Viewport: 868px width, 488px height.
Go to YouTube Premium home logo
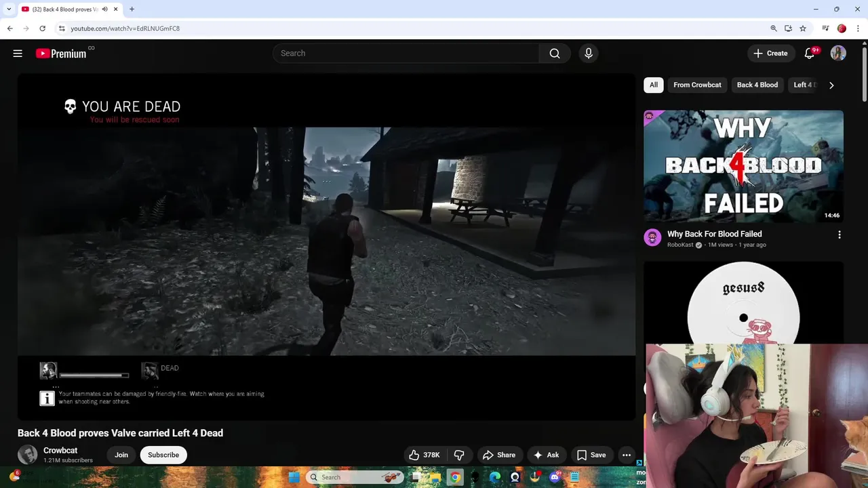[61, 54]
